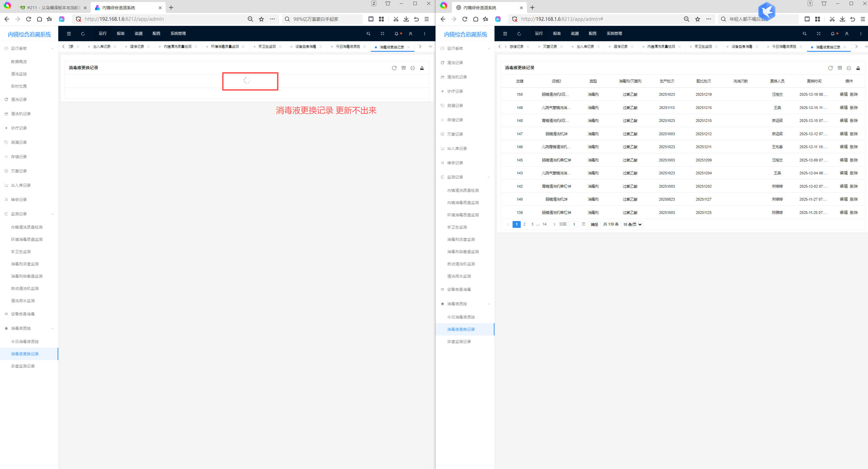
Task: Expand 运行看板 group in right sidebar
Action: (465, 48)
